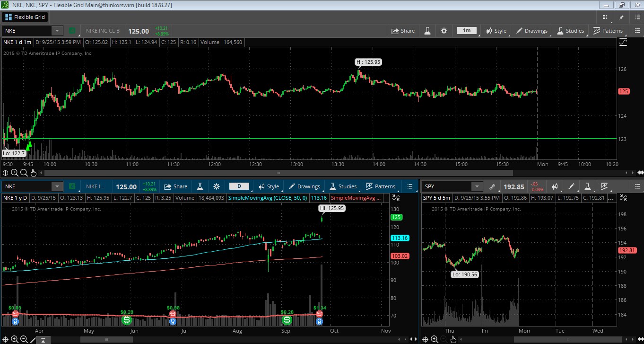This screenshot has height=344, width=644.
Task: Click the link chain icon in SPY panel
Action: 492,186
